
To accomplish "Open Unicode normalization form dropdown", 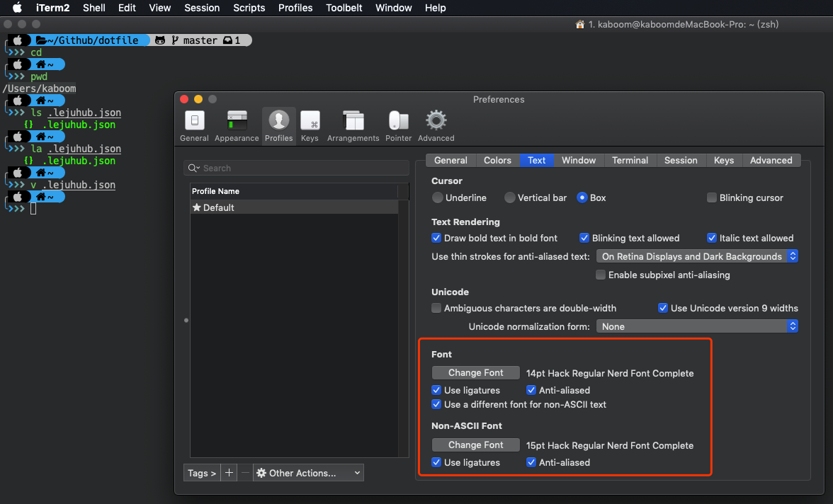I will [x=697, y=326].
